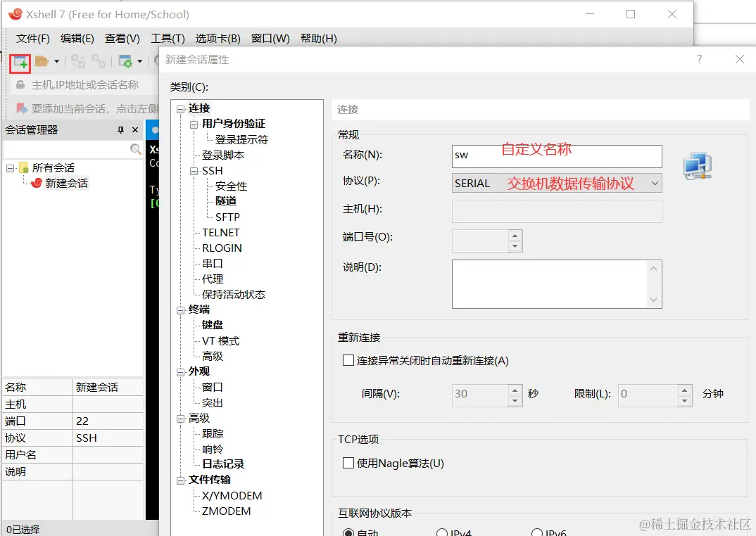Select 登录脚本 in category tree
756x536 pixels.
[223, 155]
